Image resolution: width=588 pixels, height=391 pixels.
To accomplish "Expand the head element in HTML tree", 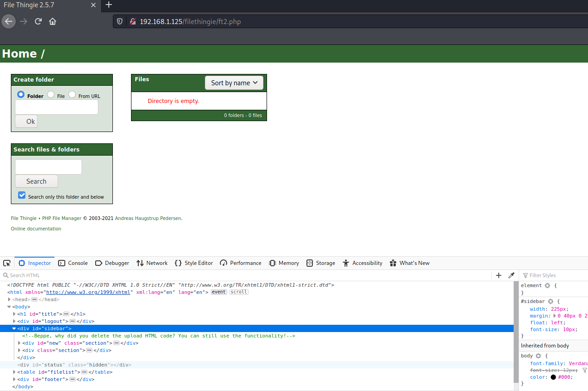I will 10,300.
